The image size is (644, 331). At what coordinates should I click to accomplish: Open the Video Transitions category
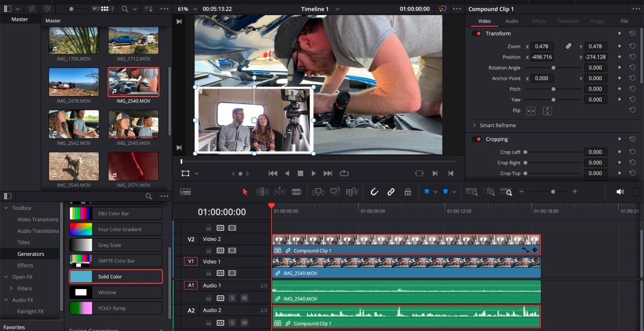pos(36,219)
